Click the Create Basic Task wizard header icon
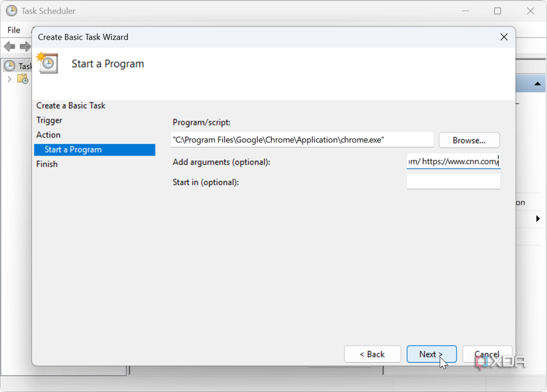547x392 pixels. pos(47,63)
